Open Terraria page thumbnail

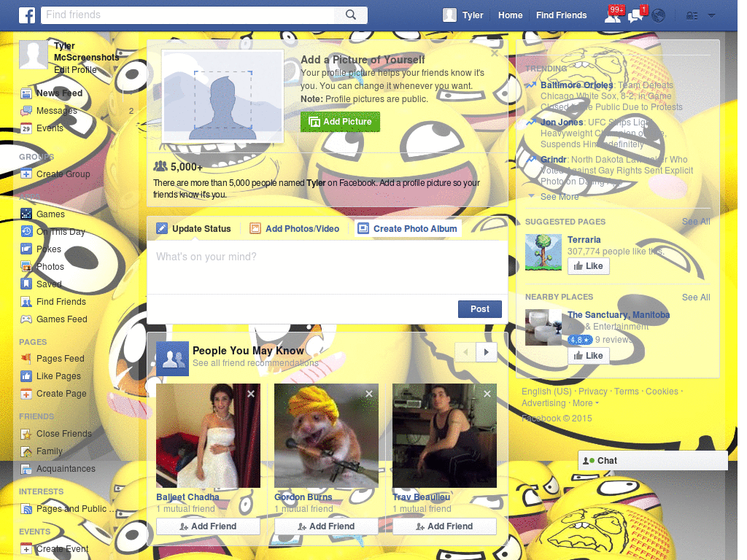(x=543, y=252)
